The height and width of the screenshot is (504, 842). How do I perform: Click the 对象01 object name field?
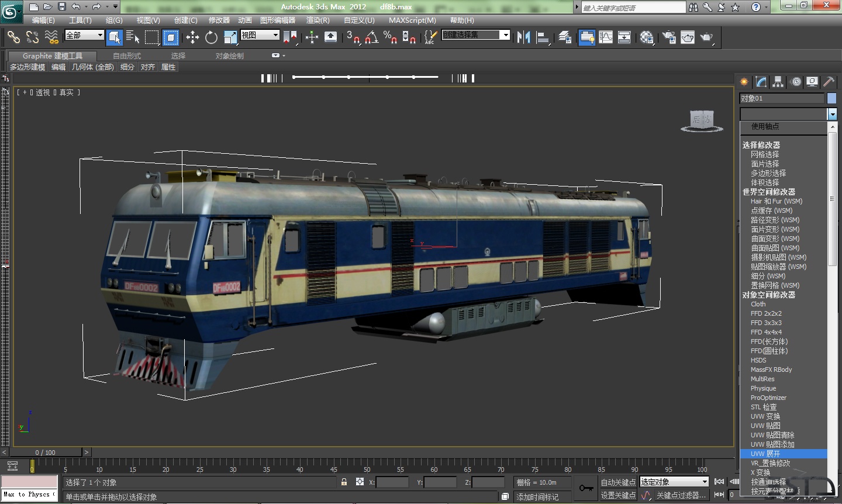point(782,98)
